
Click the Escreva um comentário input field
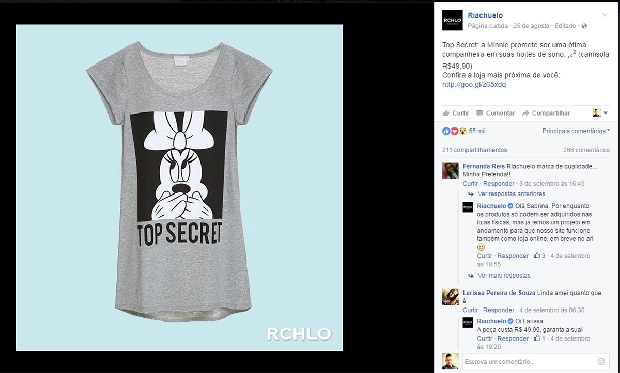[x=530, y=362]
